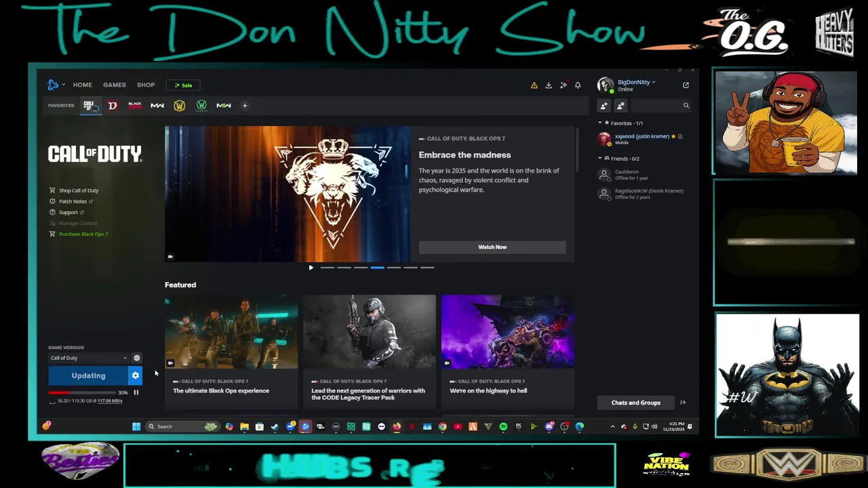Click the red update progress bar
Viewport: 868px width, 488px height.
[81, 392]
